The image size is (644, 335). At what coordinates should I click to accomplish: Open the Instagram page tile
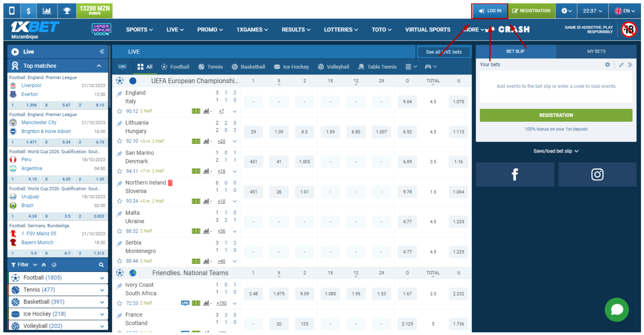597,175
